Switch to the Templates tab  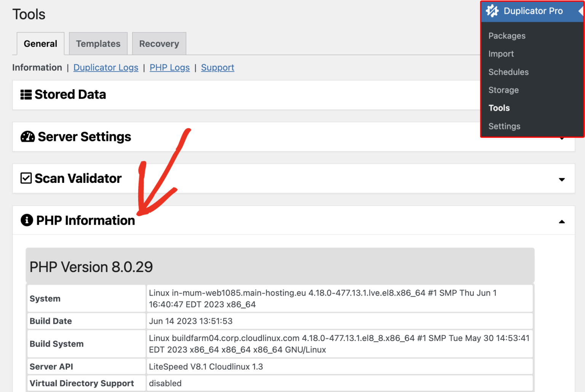98,43
